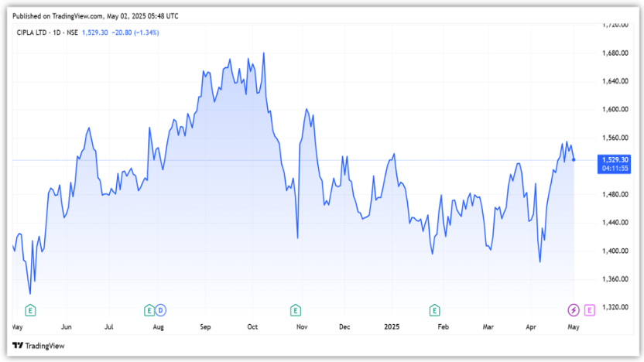Open the earnings marker near February
The image size is (644, 362).
point(435,310)
